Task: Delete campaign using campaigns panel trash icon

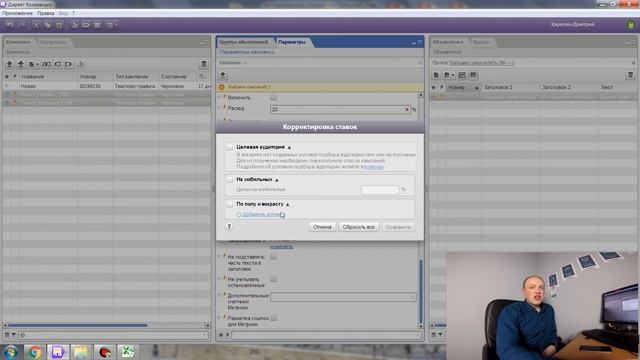Action: 204,64
